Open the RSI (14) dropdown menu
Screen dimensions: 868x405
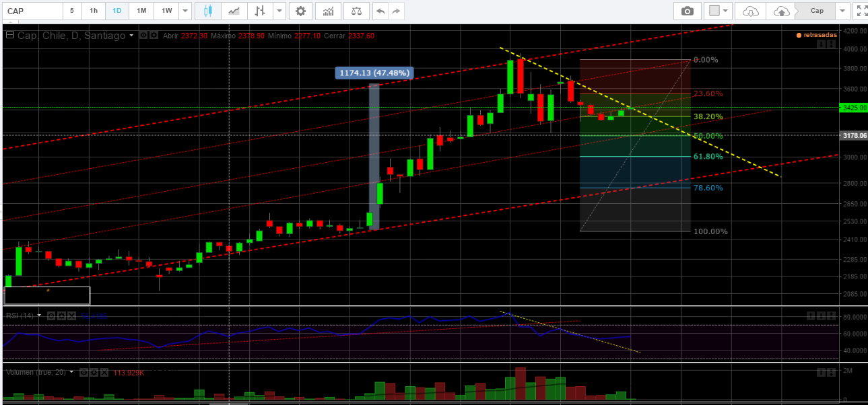pyautogui.click(x=39, y=315)
